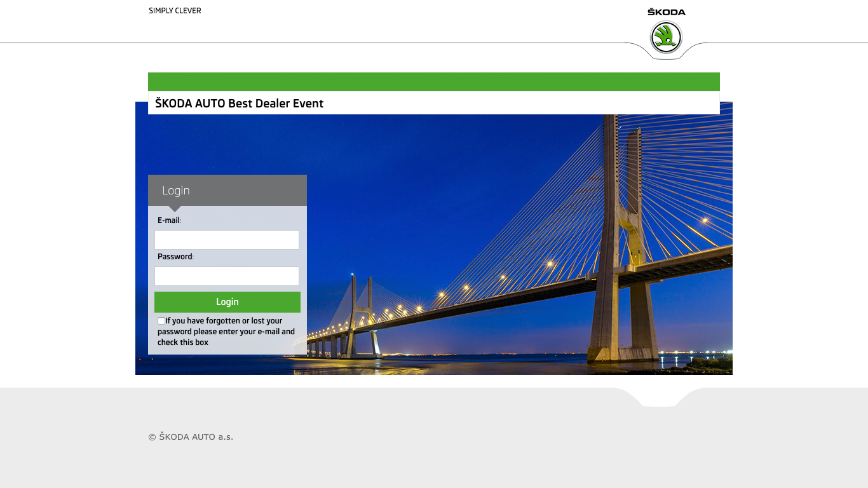Click the E-mail field label

coord(169,220)
